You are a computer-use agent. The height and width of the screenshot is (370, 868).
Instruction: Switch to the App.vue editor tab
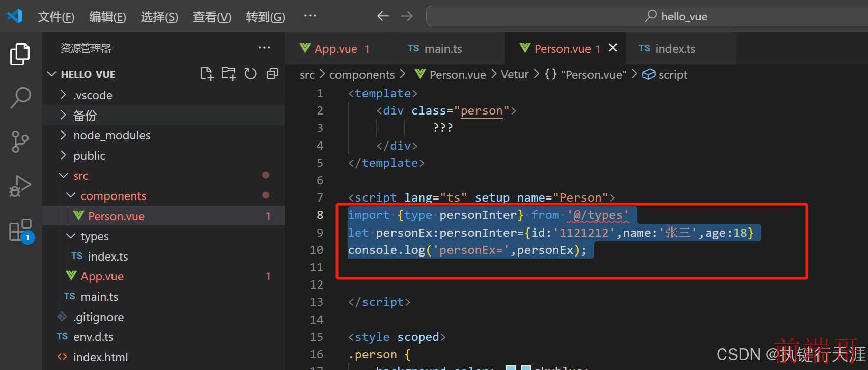coord(340,48)
